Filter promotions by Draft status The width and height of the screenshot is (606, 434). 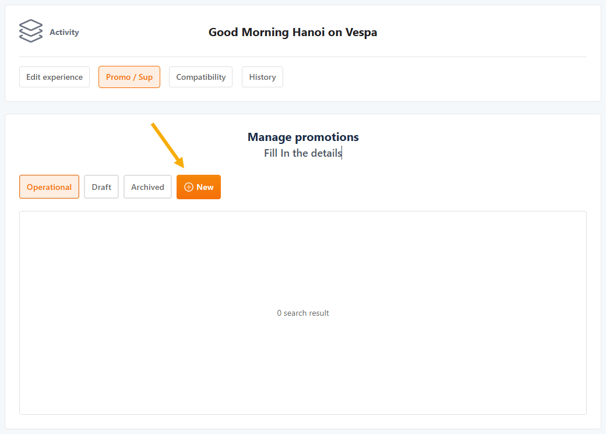(x=101, y=187)
